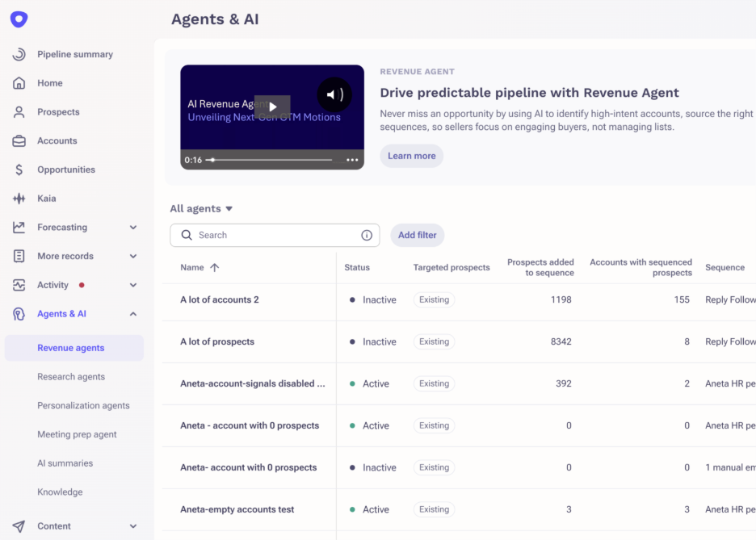Click the Prospects person icon
Image resolution: width=756 pixels, height=540 pixels.
19,111
